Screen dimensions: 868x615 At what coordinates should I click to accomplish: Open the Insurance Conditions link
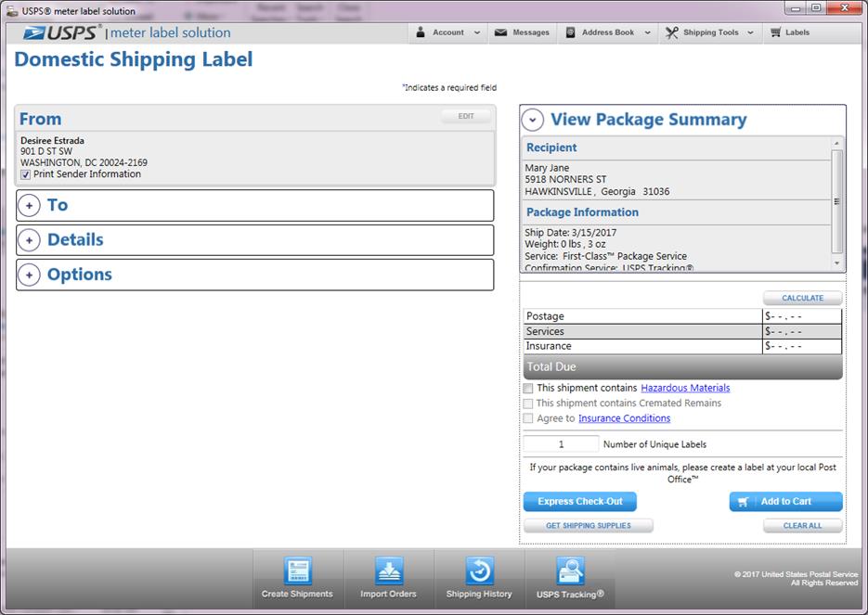click(625, 418)
